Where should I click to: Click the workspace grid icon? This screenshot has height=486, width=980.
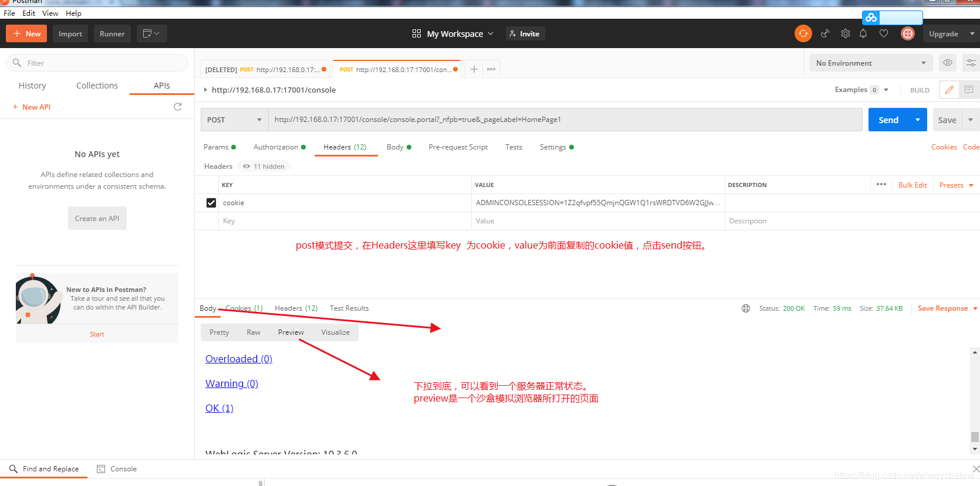(417, 33)
